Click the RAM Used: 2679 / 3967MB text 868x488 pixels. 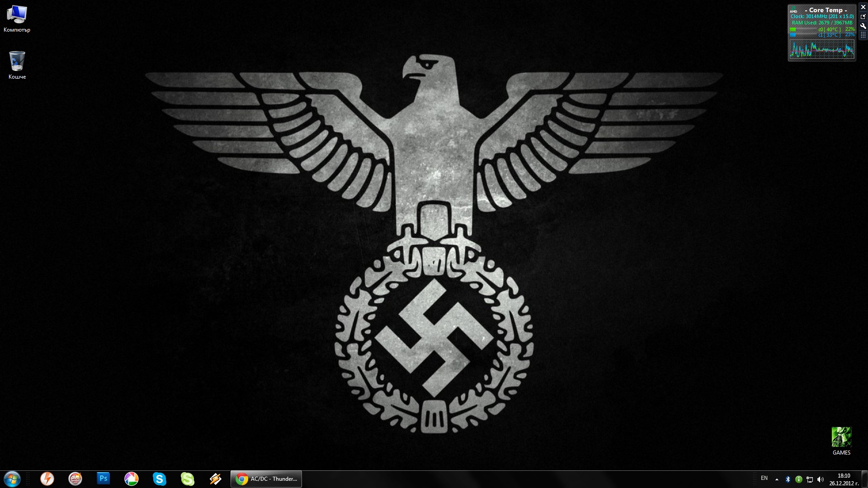(x=822, y=23)
